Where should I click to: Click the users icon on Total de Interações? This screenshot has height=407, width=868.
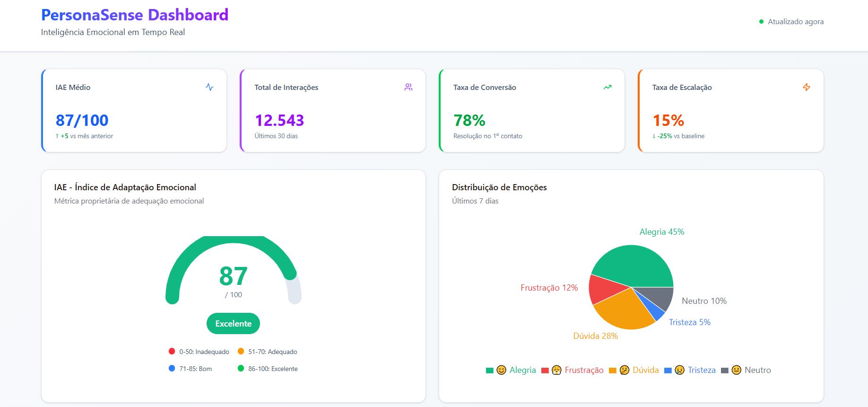[408, 87]
